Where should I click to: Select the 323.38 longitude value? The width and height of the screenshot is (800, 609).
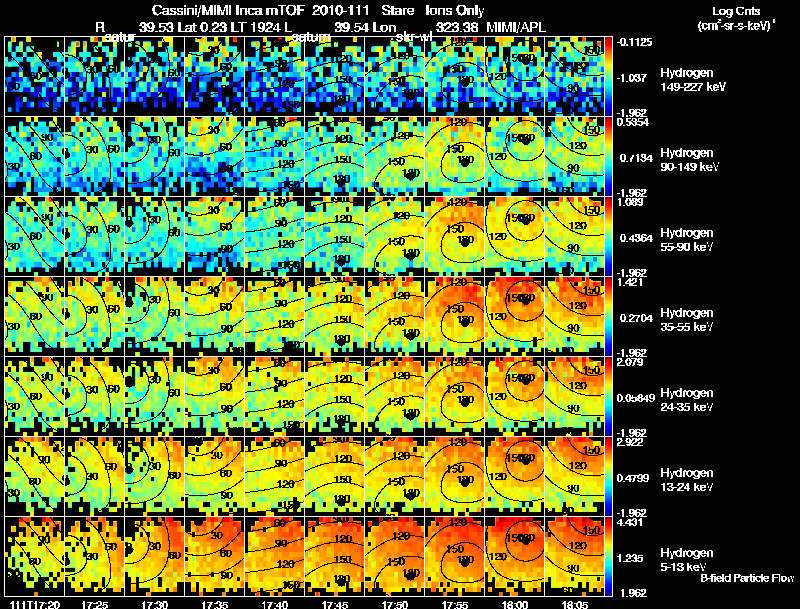(457, 27)
